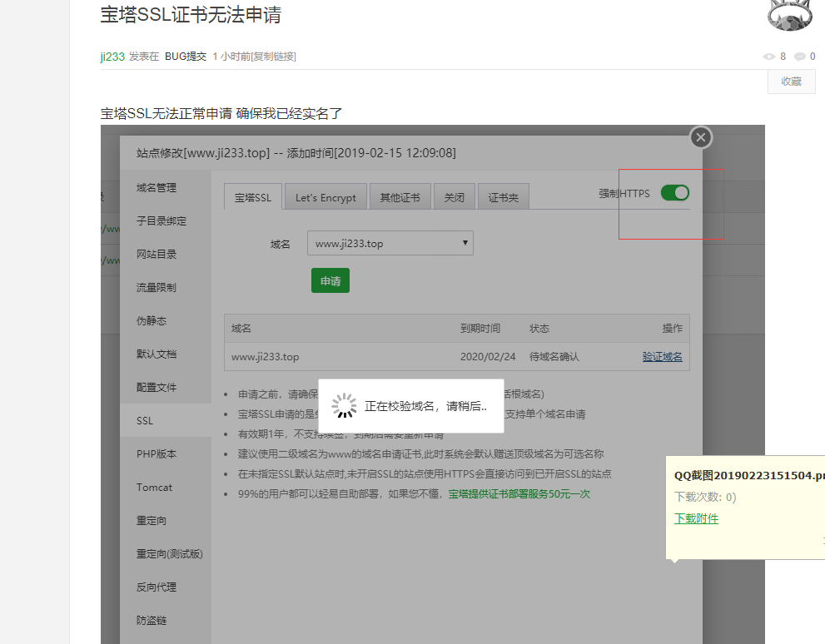Click the 正在校验域名 loading message
Screen dimensions: 825x644
coord(425,406)
